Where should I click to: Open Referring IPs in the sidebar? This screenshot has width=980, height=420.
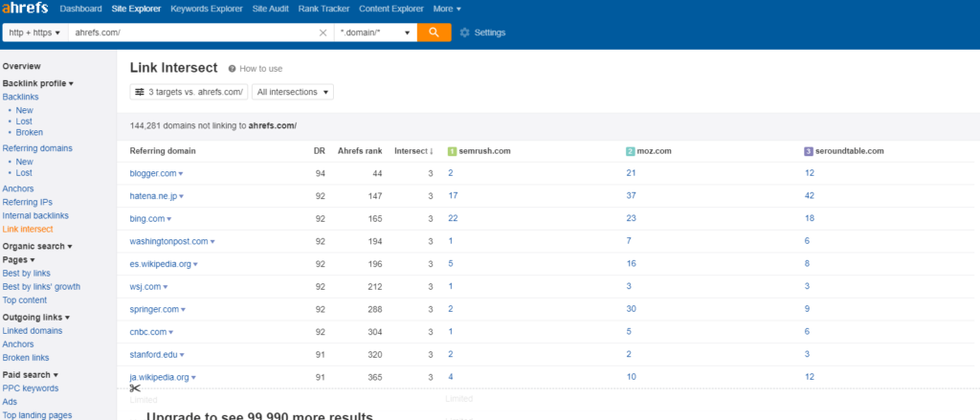tap(28, 203)
